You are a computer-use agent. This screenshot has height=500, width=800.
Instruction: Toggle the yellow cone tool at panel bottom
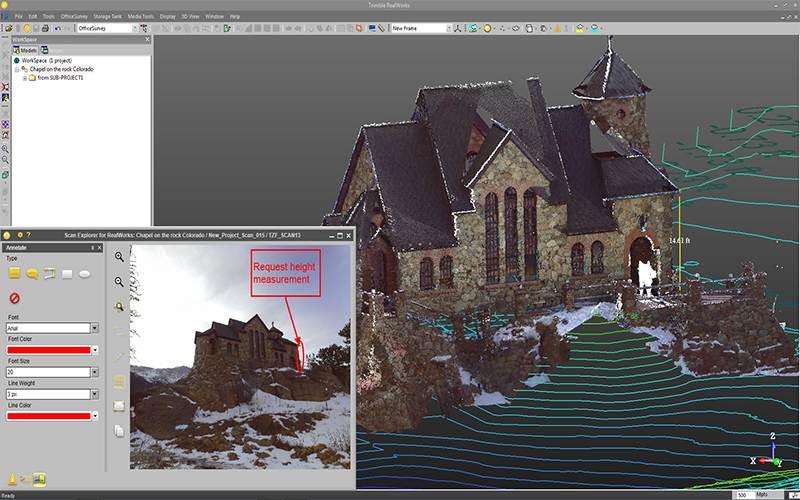[12, 479]
